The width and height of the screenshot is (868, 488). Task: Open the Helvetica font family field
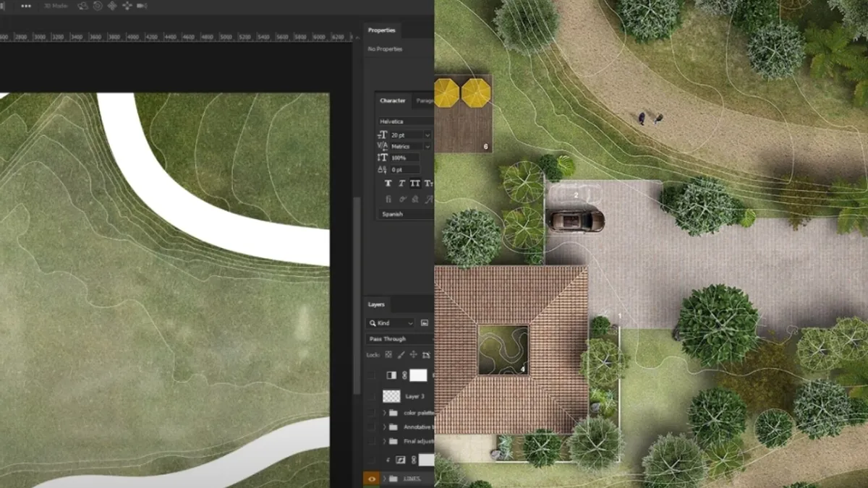point(405,121)
